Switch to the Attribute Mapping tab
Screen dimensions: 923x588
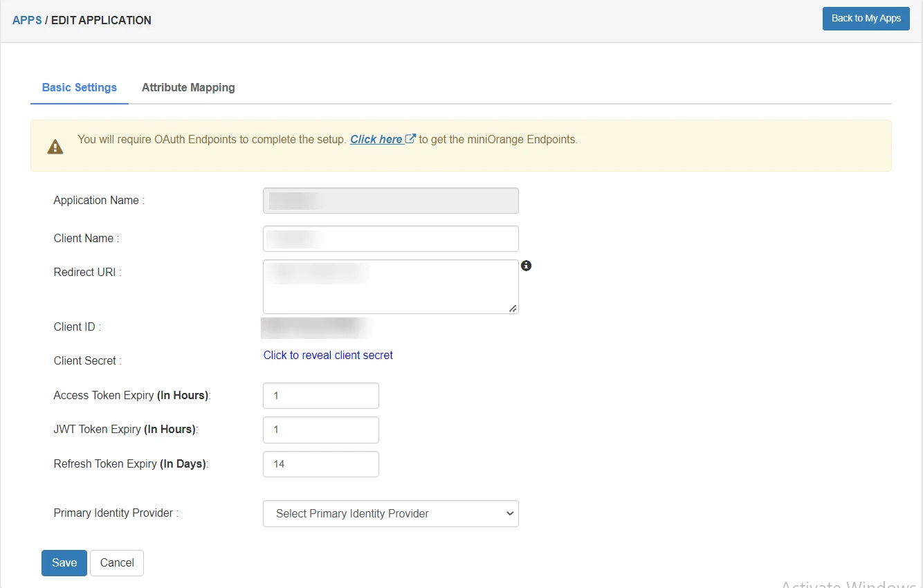click(x=188, y=88)
